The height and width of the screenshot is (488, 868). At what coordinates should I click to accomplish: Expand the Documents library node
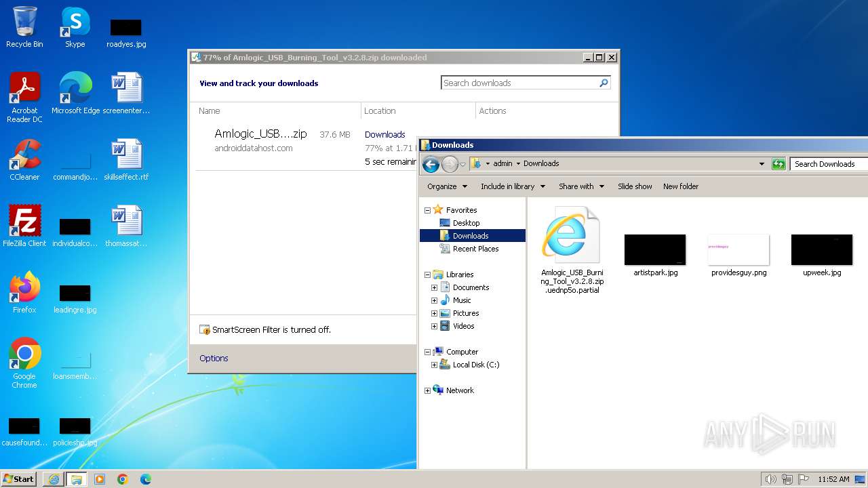(434, 287)
